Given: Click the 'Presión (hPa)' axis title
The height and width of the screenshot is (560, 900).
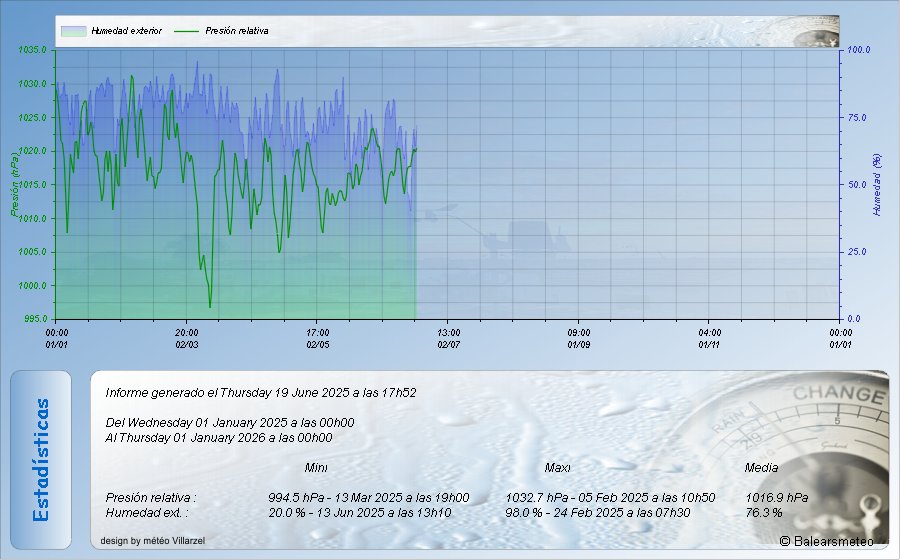Looking at the screenshot, I should (x=14, y=185).
